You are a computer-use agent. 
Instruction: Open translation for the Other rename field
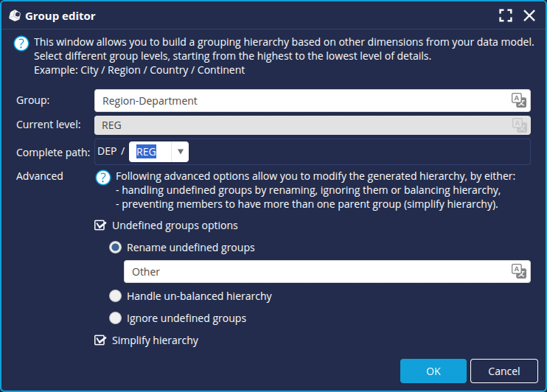tap(520, 271)
